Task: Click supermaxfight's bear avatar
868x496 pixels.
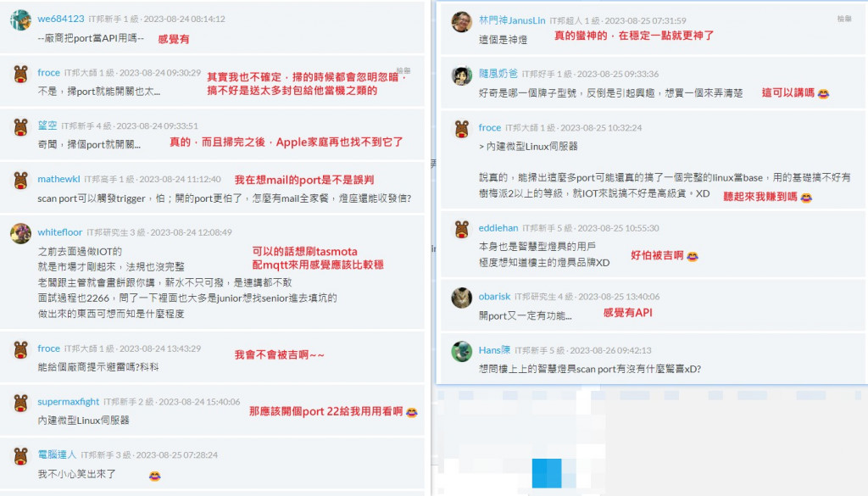Action: coord(20,403)
